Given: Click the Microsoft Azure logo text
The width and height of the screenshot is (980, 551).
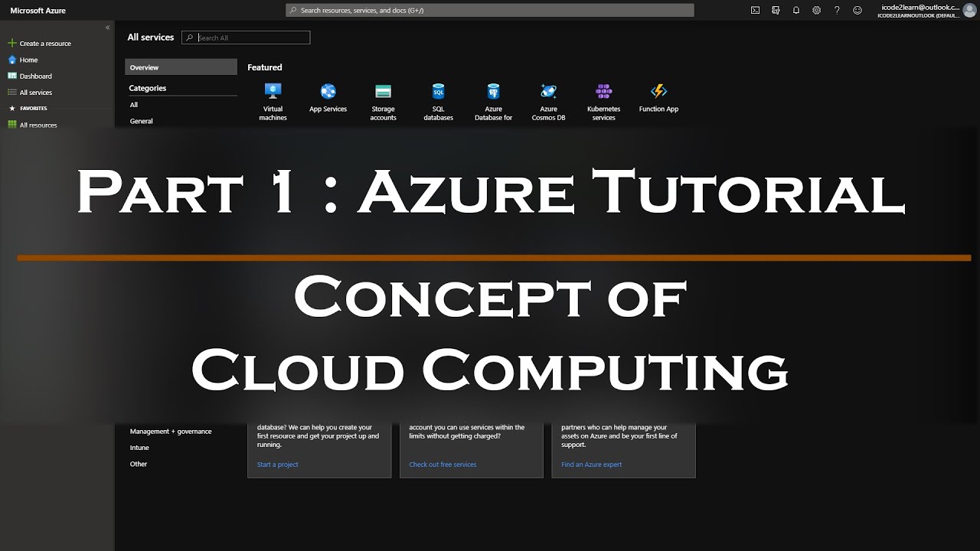Looking at the screenshot, I should (x=38, y=11).
